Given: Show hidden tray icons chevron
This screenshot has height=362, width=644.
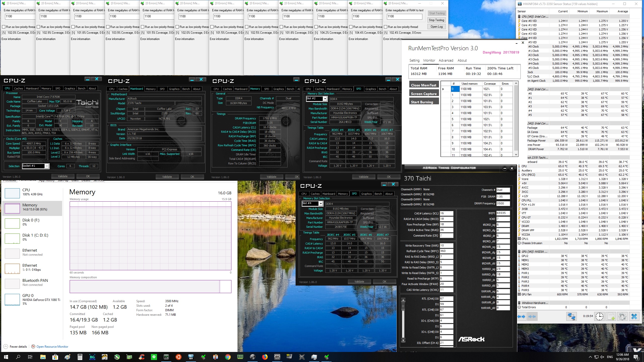Looking at the screenshot, I should pyautogui.click(x=590, y=357).
